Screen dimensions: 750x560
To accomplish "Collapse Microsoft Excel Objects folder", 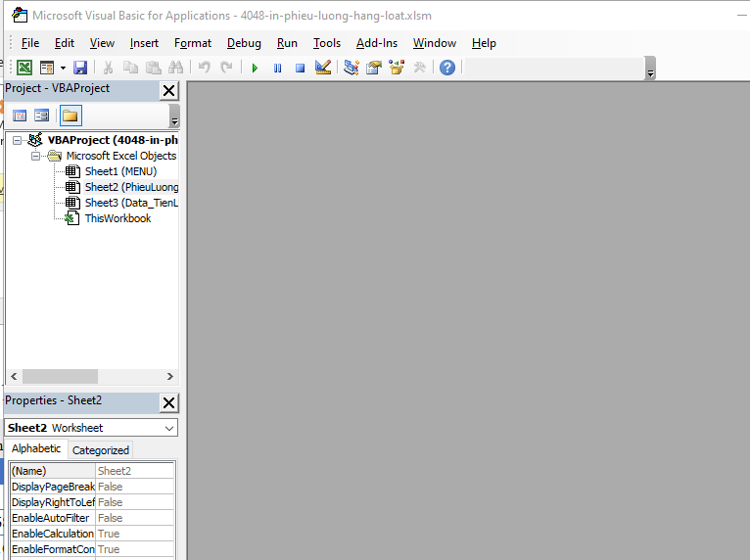I will (x=35, y=156).
